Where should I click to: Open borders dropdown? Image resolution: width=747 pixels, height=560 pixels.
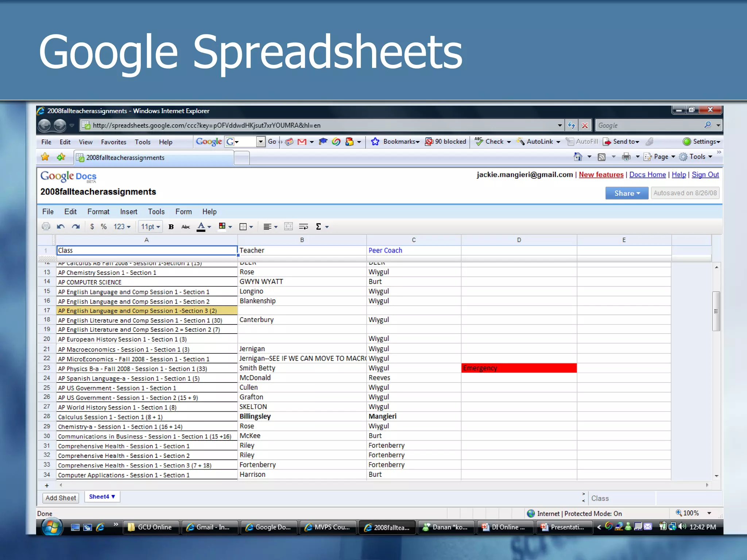pos(246,227)
